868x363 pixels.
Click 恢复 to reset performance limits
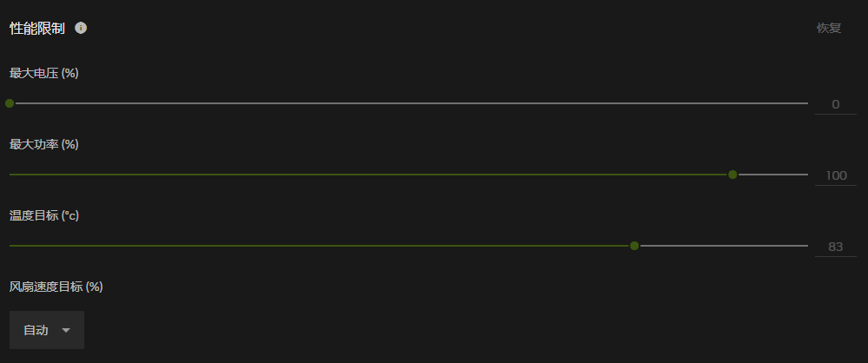(829, 28)
